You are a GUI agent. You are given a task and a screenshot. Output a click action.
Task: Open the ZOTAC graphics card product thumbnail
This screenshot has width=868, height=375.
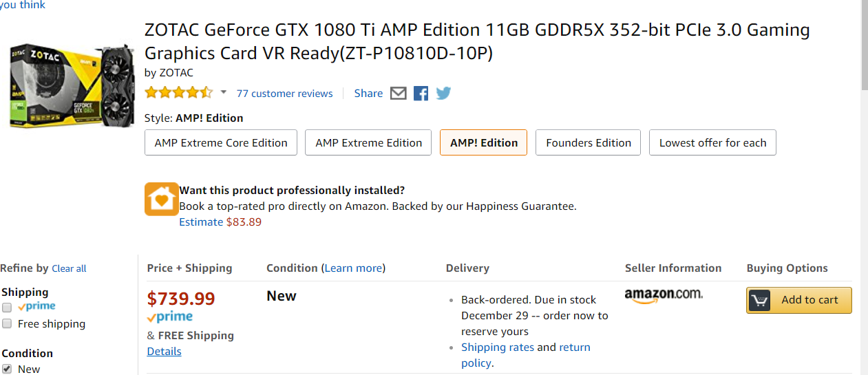(71, 85)
